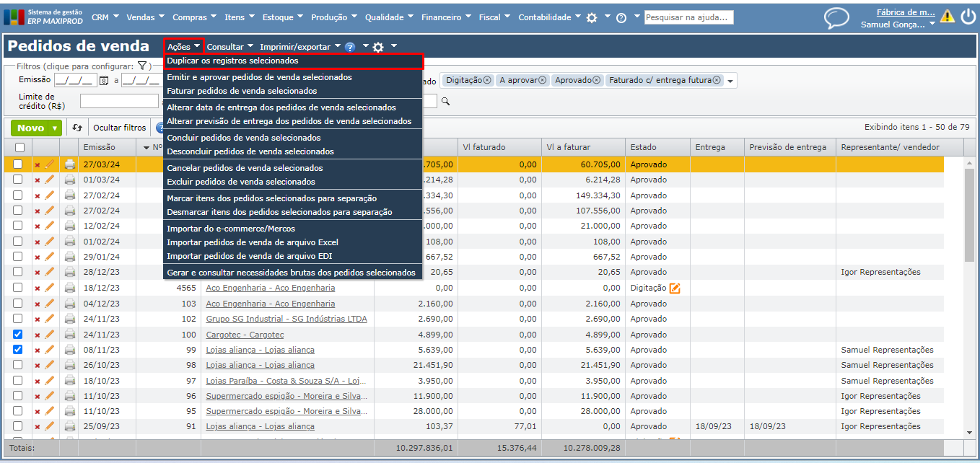Open the calendar picker next to Emissão

(103, 81)
